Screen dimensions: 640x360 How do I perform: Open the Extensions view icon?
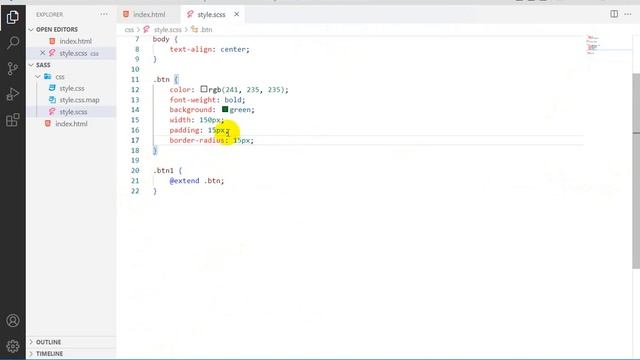click(13, 120)
